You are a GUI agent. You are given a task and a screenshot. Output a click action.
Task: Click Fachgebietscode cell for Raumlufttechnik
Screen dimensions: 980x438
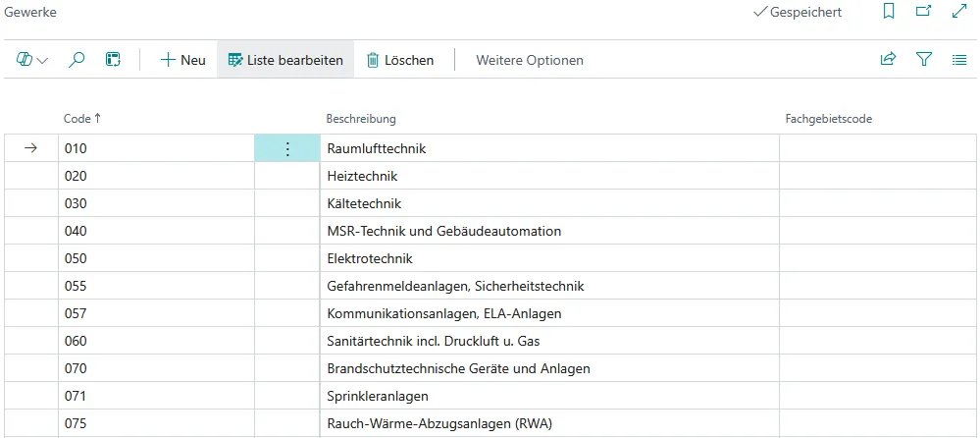[x=878, y=148]
